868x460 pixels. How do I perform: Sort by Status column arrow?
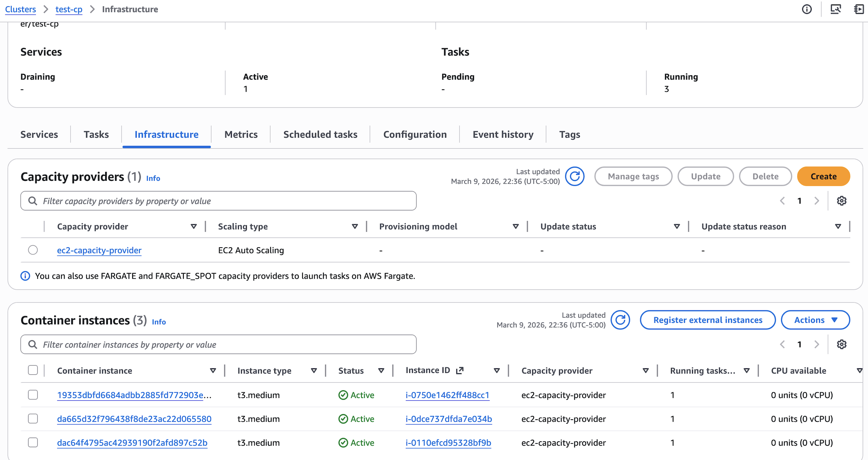pyautogui.click(x=381, y=371)
